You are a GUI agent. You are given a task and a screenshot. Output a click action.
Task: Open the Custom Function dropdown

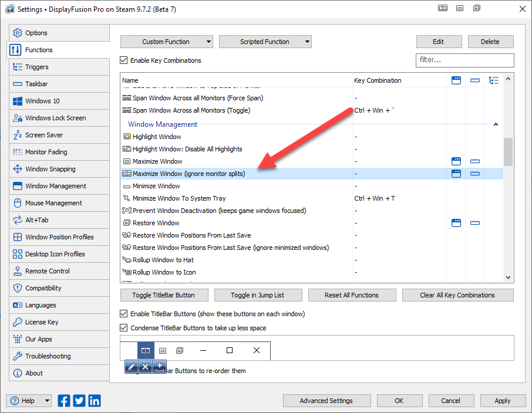[x=166, y=42]
